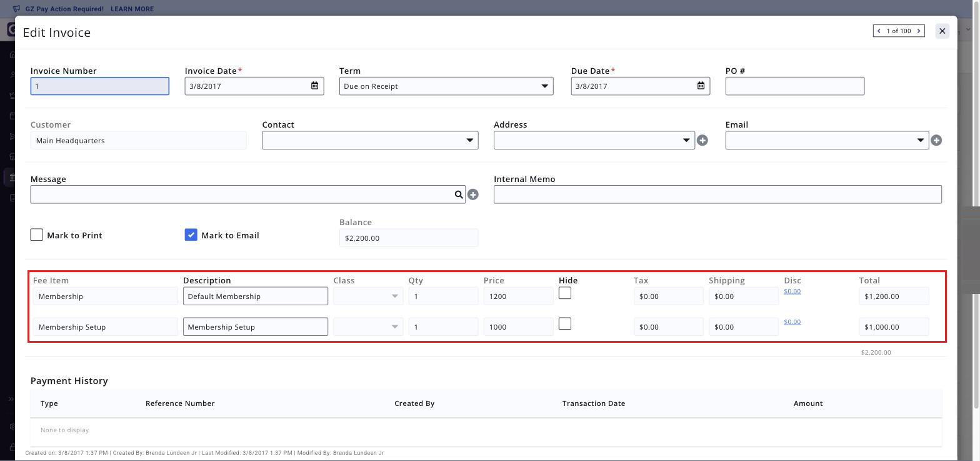The image size is (980, 461).
Task: Edit the Membership Setup description field
Action: pos(256,327)
